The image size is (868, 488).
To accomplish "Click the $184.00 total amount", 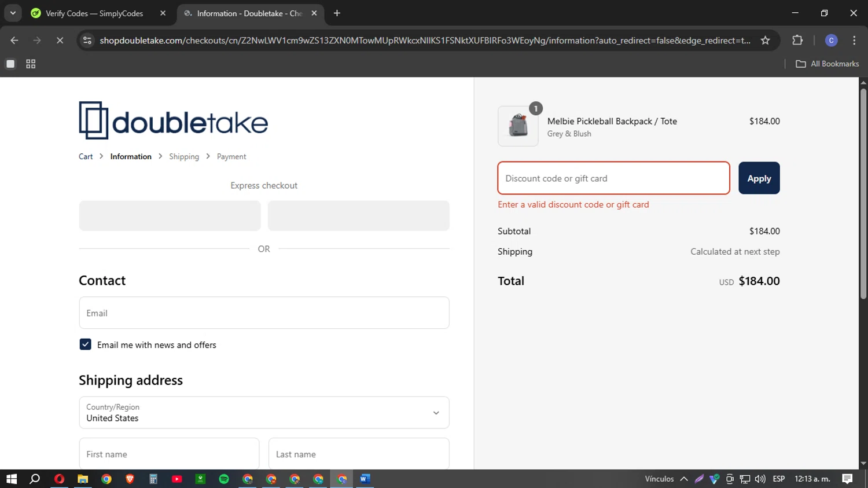I will click(x=759, y=281).
